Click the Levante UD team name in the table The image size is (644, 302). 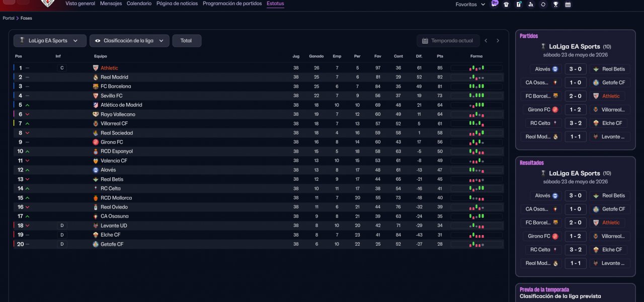114,225
